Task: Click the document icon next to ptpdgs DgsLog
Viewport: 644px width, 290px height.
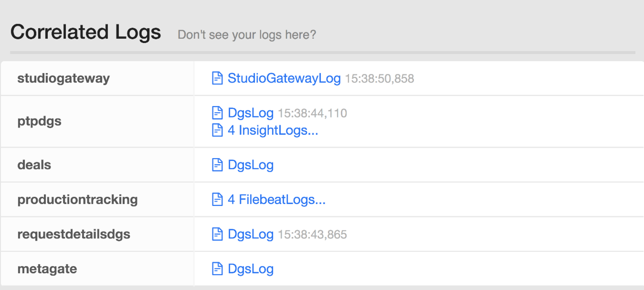Action: [217, 113]
